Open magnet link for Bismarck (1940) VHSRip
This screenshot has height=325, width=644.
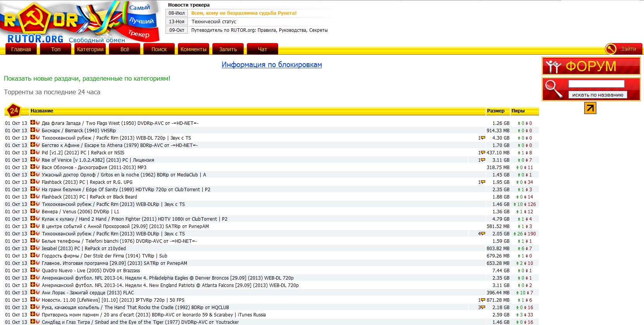[x=38, y=130]
